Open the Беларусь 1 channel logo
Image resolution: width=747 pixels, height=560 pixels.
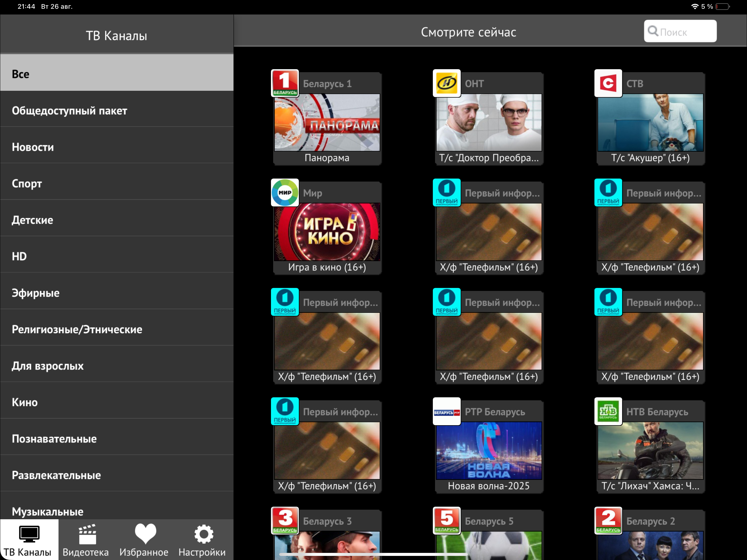285,83
